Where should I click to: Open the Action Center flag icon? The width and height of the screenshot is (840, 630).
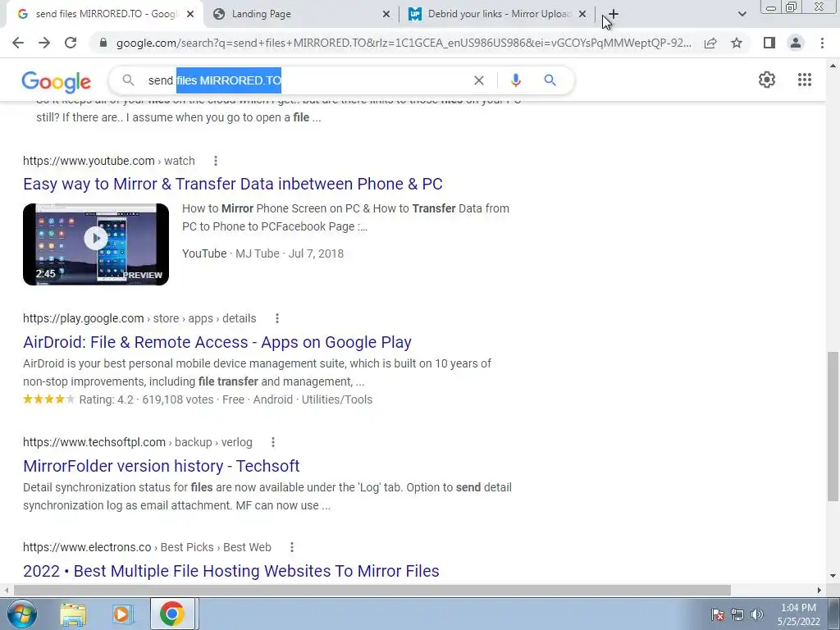coord(717,614)
